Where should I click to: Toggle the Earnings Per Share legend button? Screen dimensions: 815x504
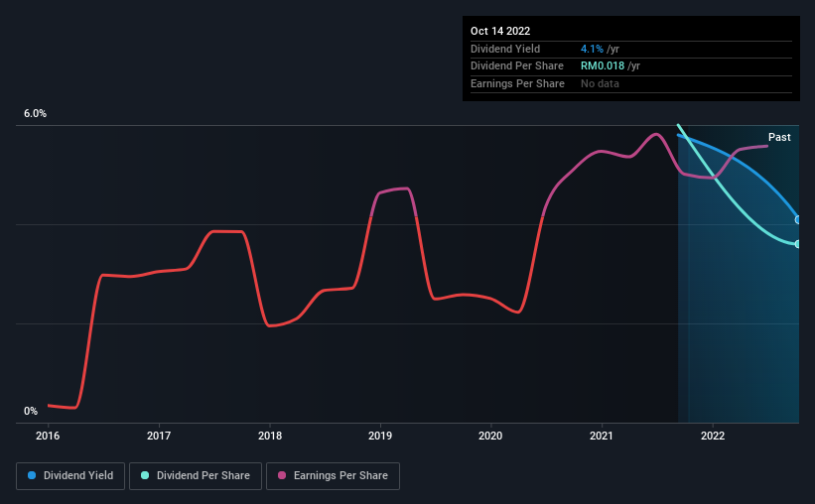click(333, 476)
